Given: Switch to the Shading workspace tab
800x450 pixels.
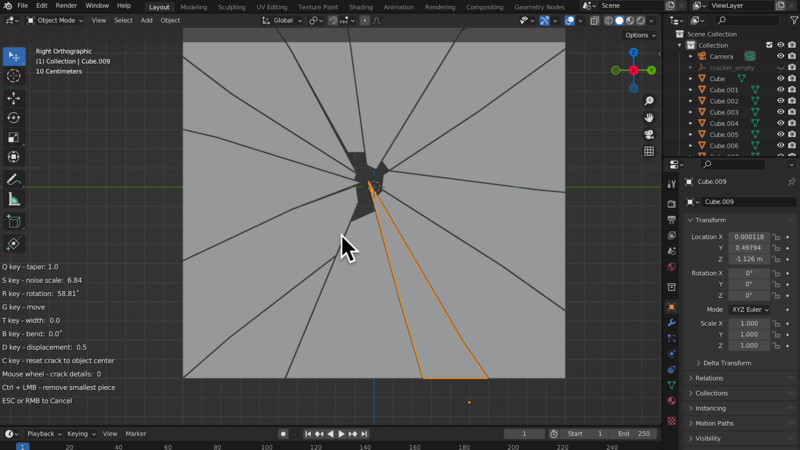Looking at the screenshot, I should [361, 7].
